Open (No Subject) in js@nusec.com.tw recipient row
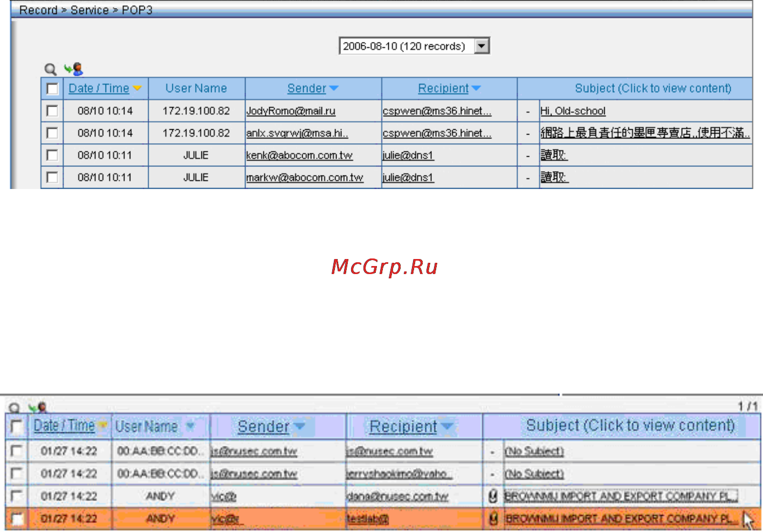Viewport: 763px width, 532px height. [534, 451]
